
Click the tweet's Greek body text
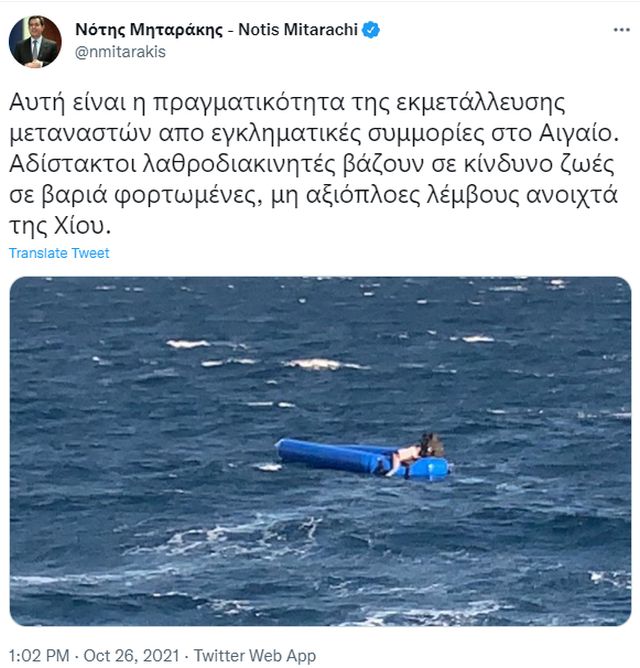[x=314, y=164]
